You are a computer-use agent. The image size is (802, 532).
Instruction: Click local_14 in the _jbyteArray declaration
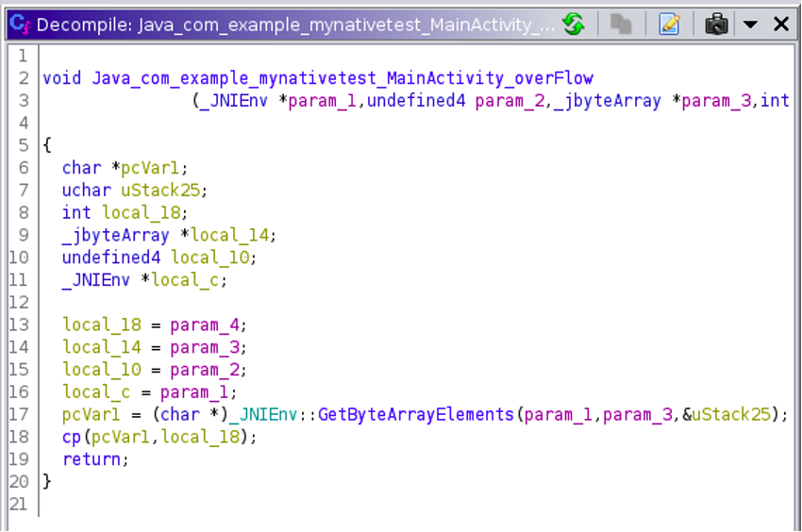[229, 235]
